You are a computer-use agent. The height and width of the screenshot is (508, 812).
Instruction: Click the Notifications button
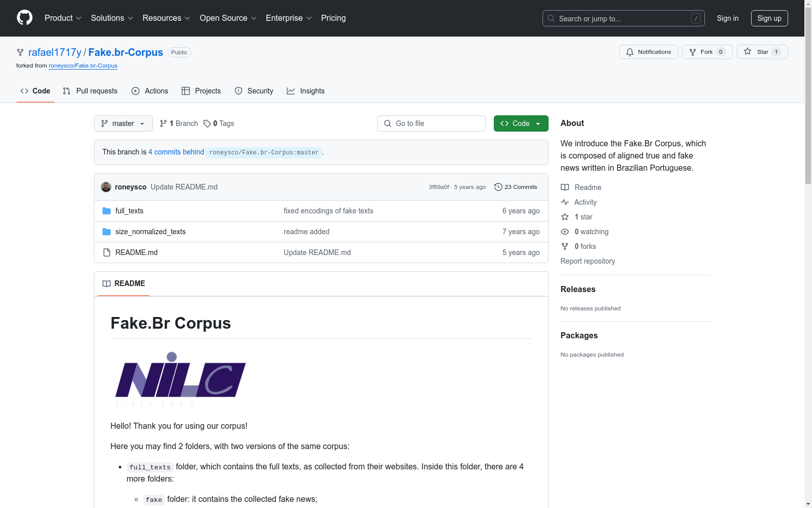[649, 52]
